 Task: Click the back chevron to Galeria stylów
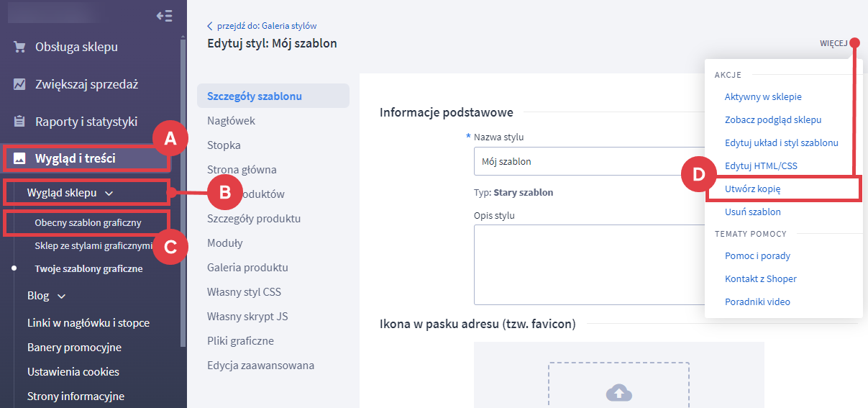[210, 26]
